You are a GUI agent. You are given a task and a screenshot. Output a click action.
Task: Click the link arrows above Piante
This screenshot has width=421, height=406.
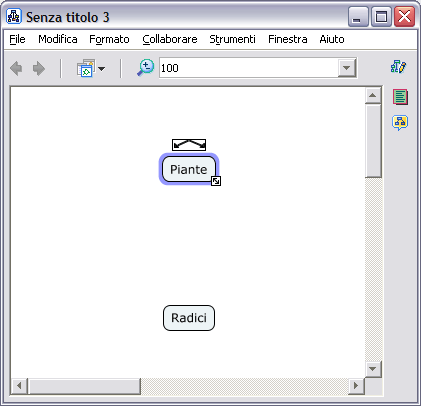pyautogui.click(x=189, y=145)
